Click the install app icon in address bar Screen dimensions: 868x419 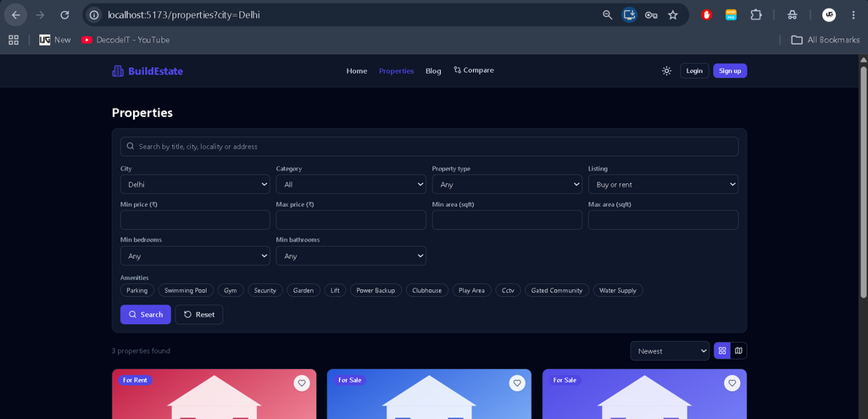(x=629, y=15)
